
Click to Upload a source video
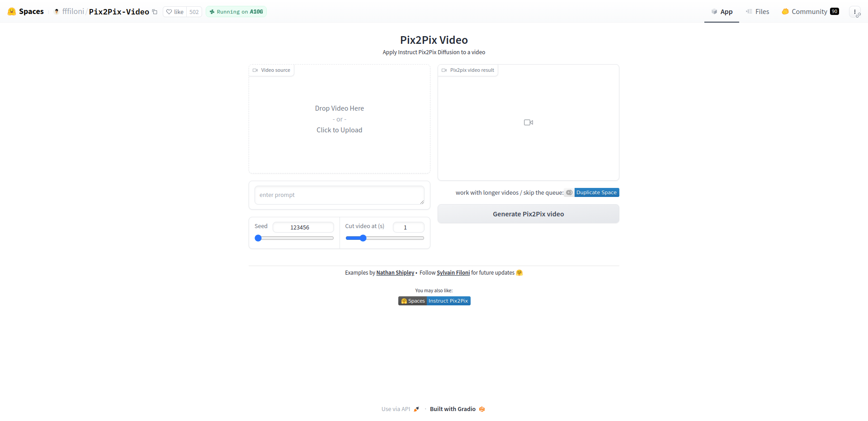click(x=340, y=130)
